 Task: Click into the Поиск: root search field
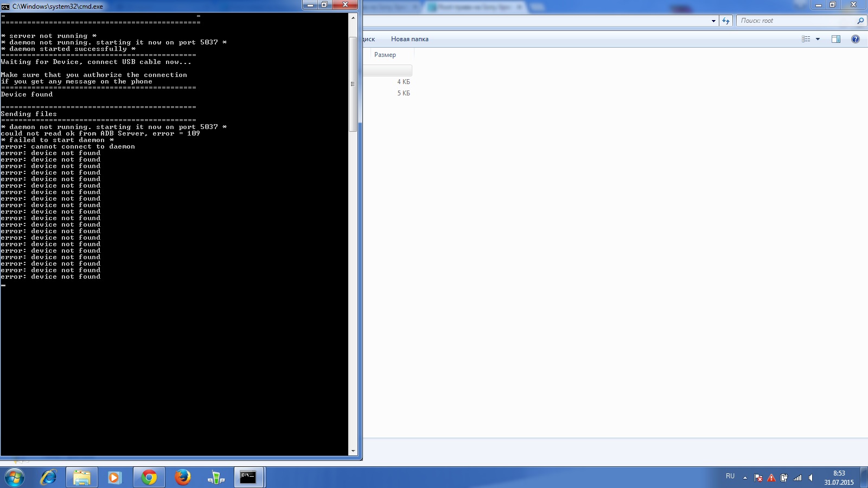[x=795, y=21]
